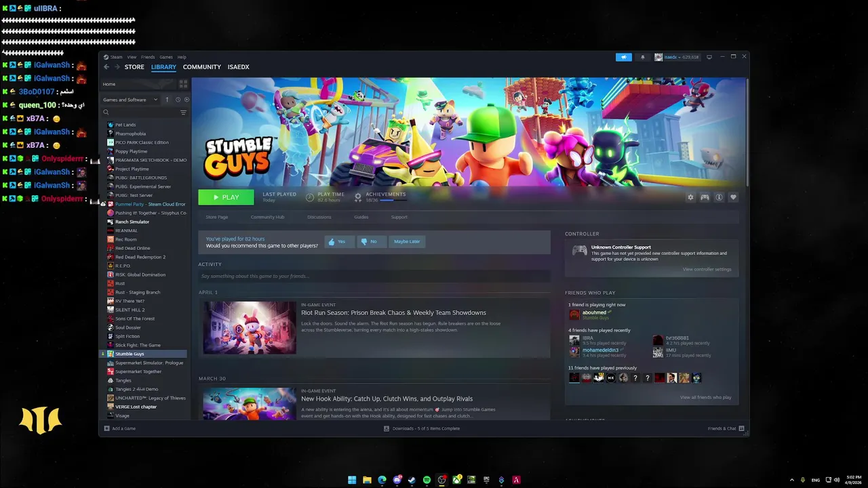Open controller layout gamepad icon
868x488 pixels.
point(705,197)
